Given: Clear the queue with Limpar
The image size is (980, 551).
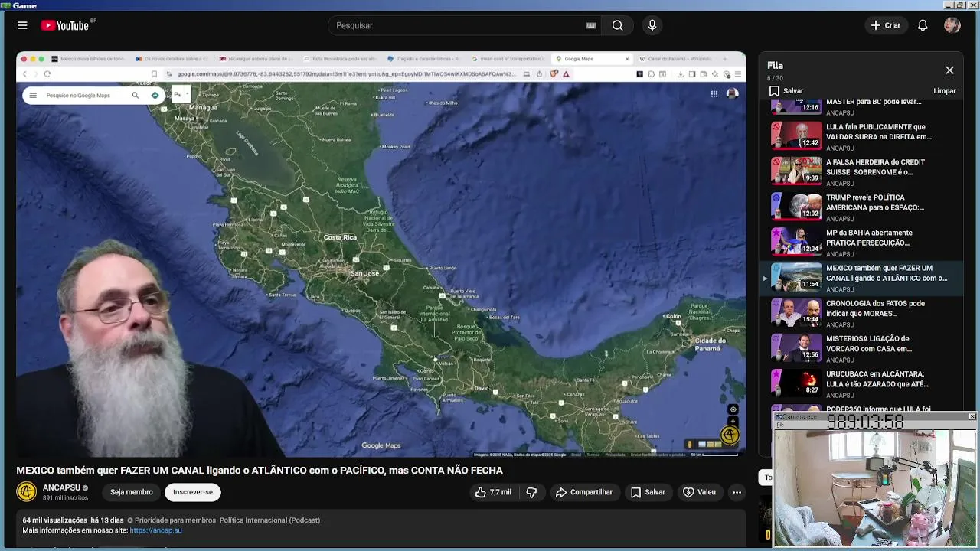Looking at the screenshot, I should pos(945,90).
